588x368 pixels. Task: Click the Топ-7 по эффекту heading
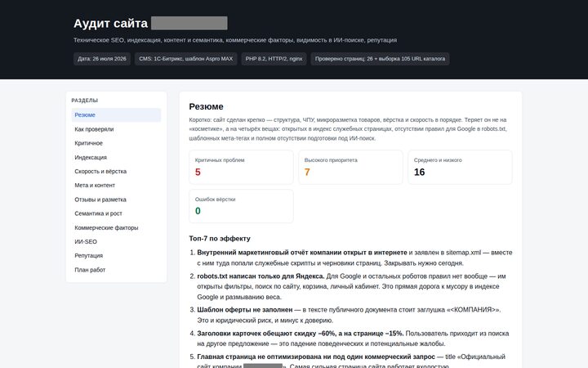click(x=220, y=239)
